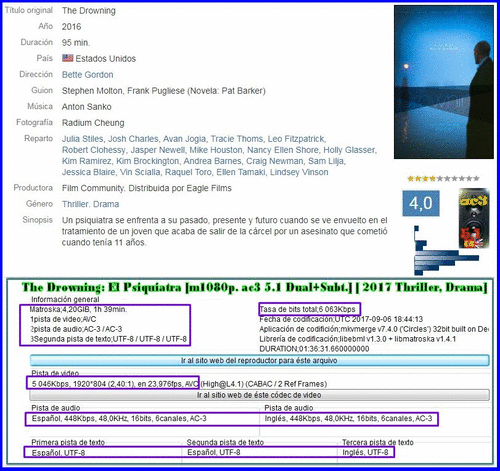Select the '2pista de audio;AC-3 / AC-3' line
Viewport: 500px width, 471px height.
(76, 329)
